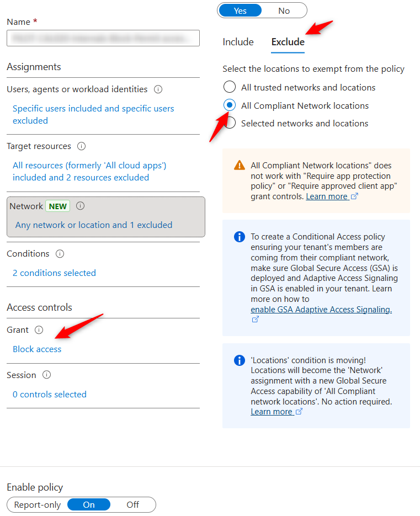This screenshot has height=516, width=420.
Task: Click external link icon after GSA Adaptive Access Signaling
Action: (x=255, y=320)
